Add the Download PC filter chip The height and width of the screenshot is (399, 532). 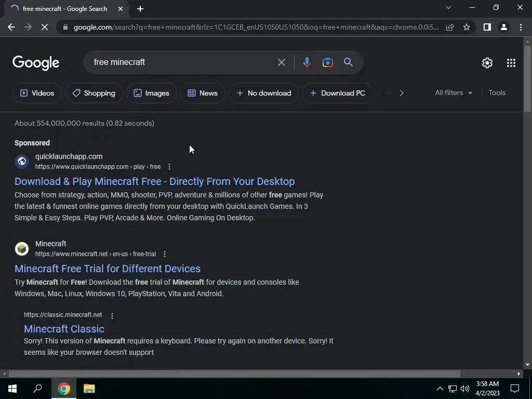(338, 93)
